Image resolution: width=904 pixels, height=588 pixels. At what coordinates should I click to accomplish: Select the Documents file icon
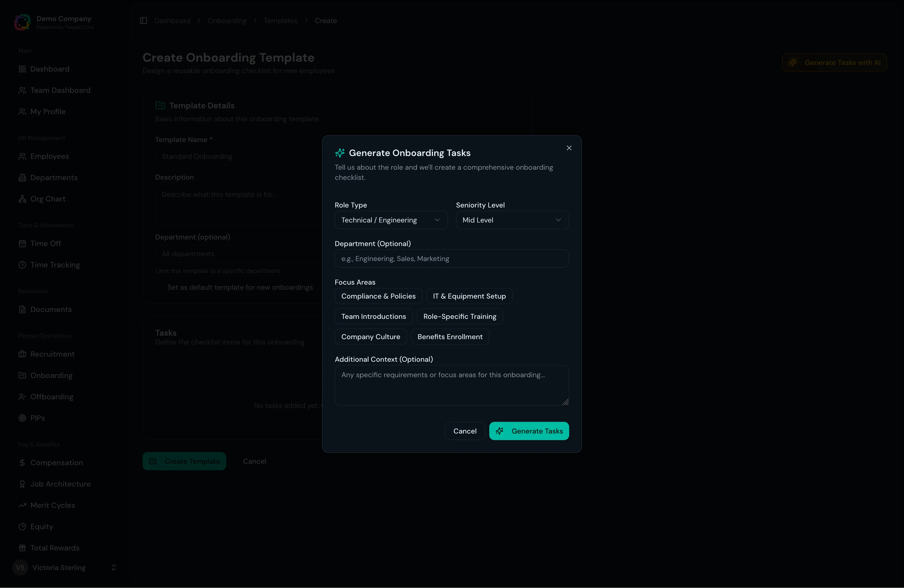pos(22,309)
